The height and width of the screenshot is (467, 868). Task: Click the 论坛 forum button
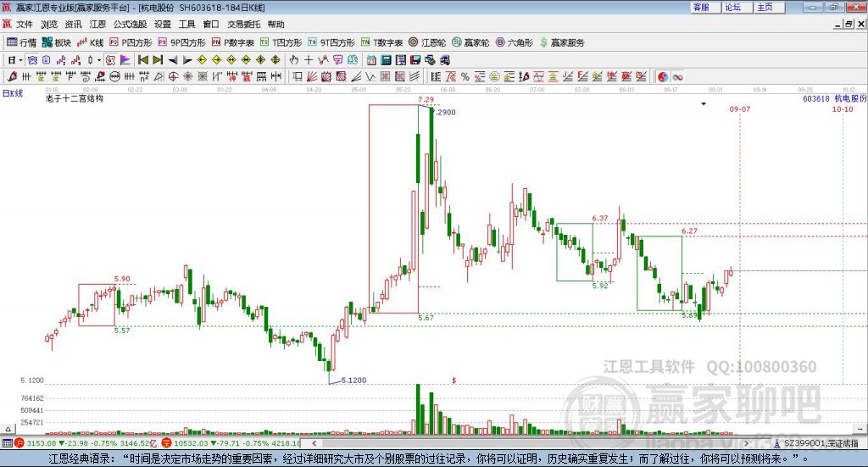(x=738, y=7)
